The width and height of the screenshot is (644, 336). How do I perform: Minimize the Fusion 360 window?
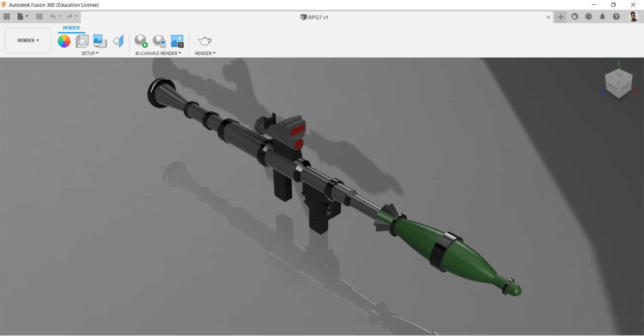[x=594, y=5]
